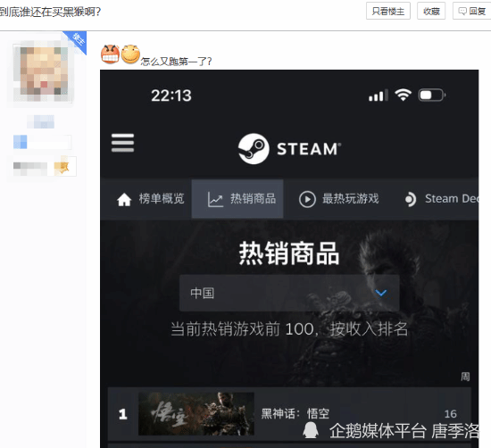The height and width of the screenshot is (448, 491).
Task: Click the angry emoji in the post
Action: (x=110, y=54)
